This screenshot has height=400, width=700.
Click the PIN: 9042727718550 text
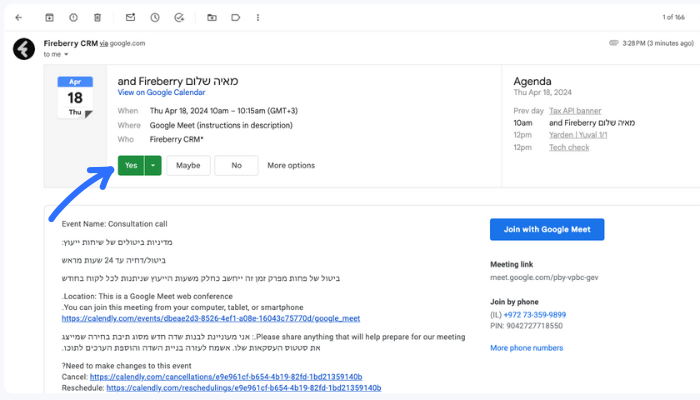click(526, 326)
